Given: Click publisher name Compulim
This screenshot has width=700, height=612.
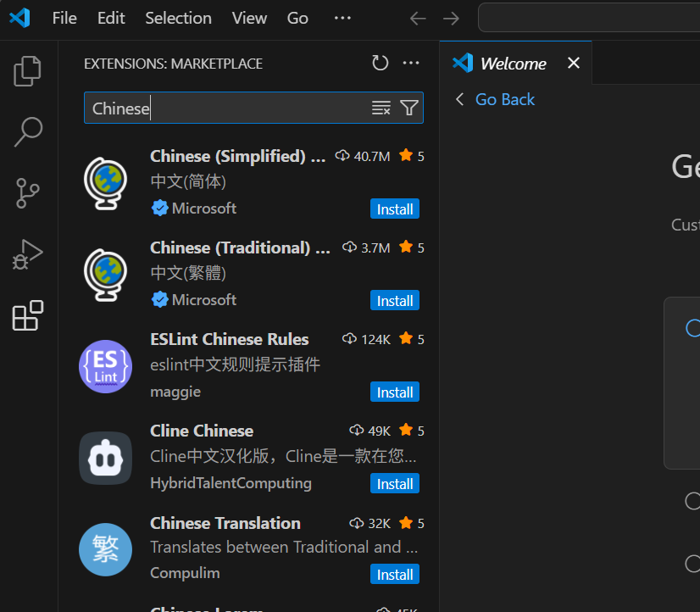Looking at the screenshot, I should point(185,573).
